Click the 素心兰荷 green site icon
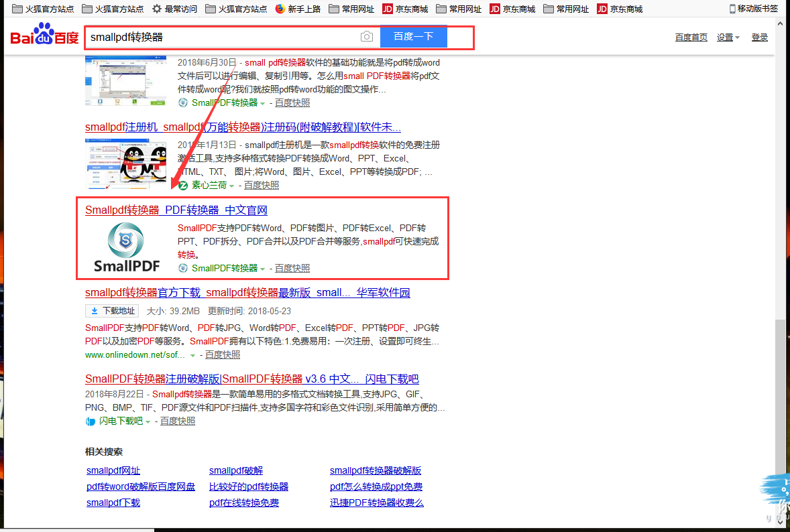This screenshot has height=532, width=790. pyautogui.click(x=183, y=185)
